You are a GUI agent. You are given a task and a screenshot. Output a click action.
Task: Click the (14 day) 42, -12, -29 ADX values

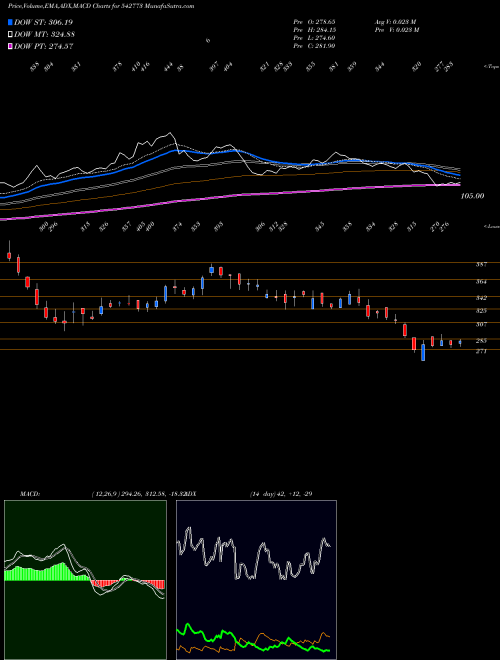click(x=280, y=493)
